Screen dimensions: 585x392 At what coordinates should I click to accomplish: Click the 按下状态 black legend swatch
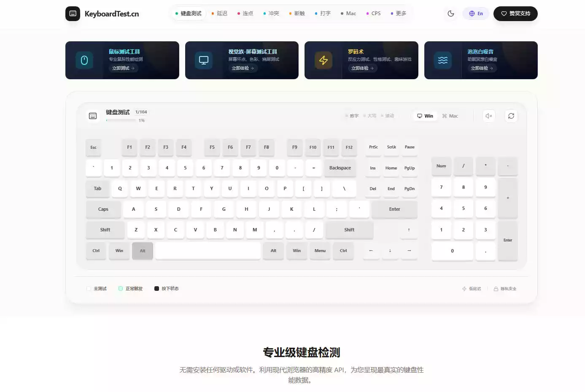tap(156, 289)
